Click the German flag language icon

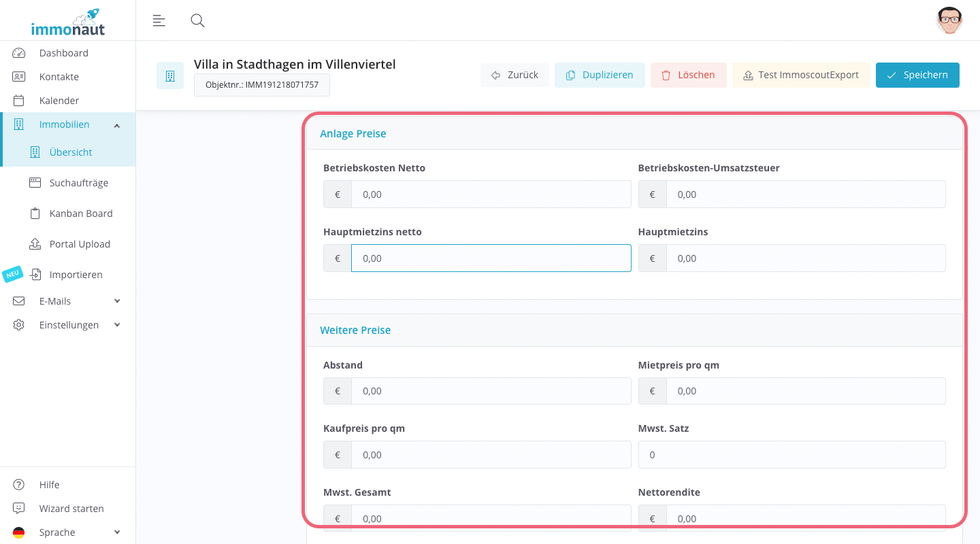[x=19, y=532]
